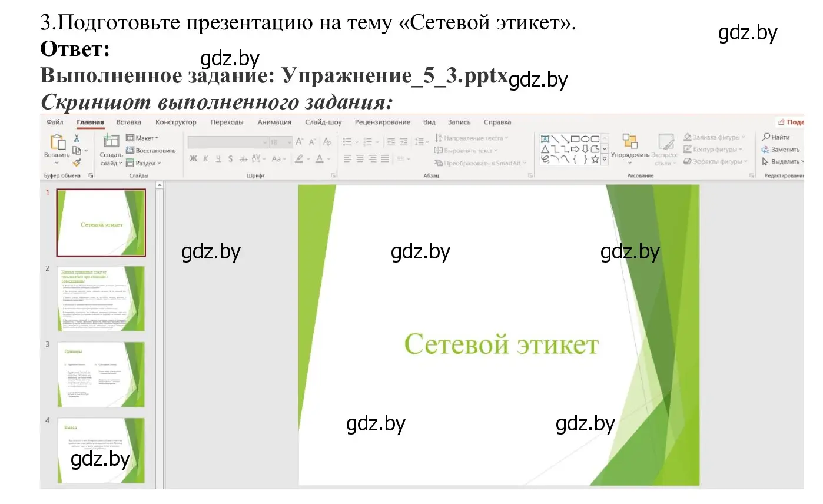Select the star shape in gallery
This screenshot has height=504, width=823.
[595, 159]
